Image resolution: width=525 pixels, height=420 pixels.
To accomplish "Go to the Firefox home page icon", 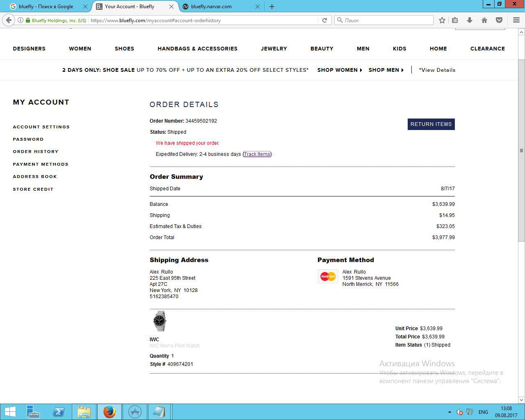I will 484,20.
